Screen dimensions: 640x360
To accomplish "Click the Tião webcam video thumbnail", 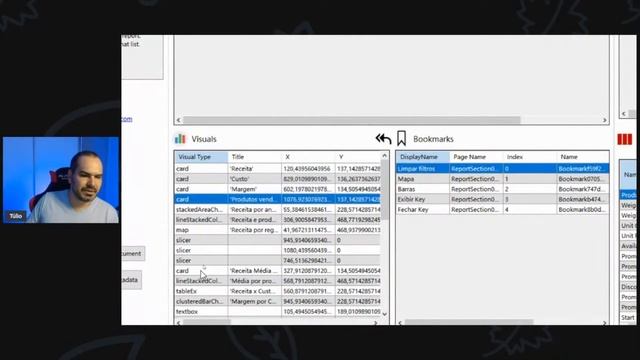I will pos(61,180).
